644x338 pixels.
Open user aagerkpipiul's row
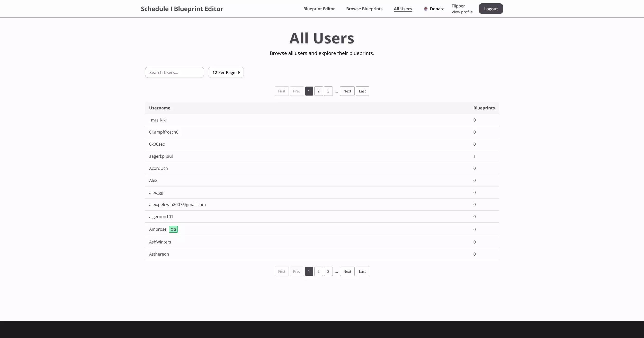161,156
